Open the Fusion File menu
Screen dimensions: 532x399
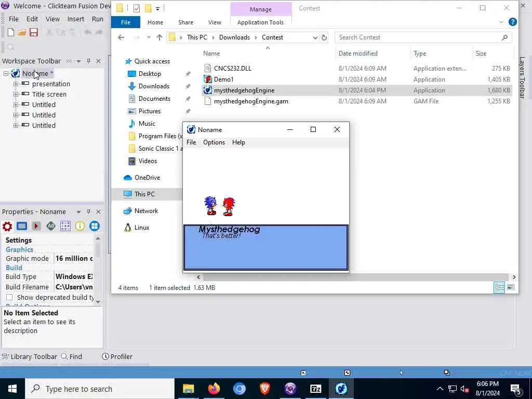point(14,19)
